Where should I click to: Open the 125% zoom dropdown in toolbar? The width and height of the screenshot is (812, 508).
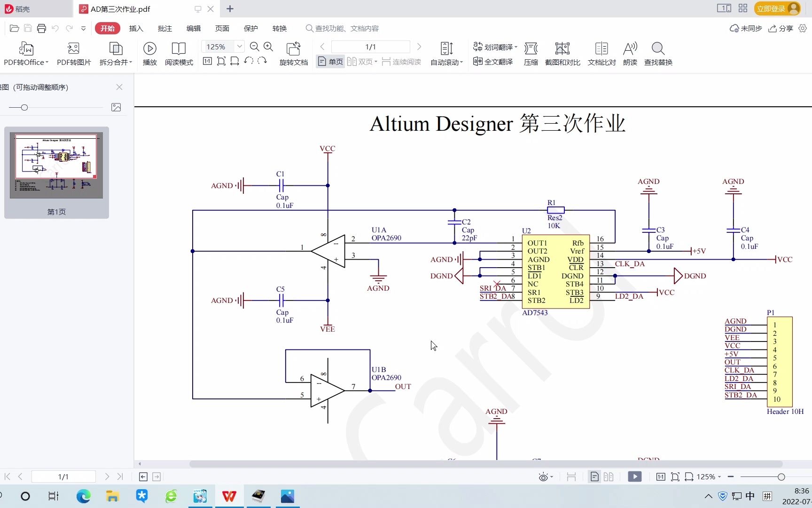(x=239, y=46)
